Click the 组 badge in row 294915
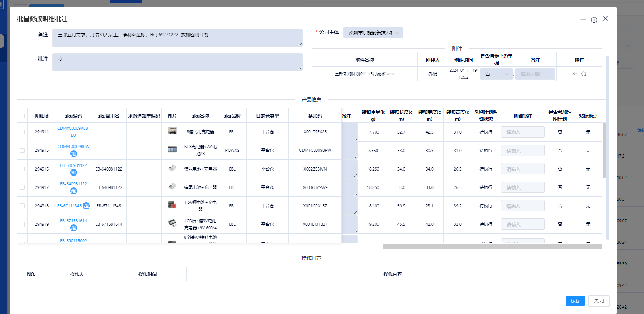The height and width of the screenshot is (314, 644). pos(74,154)
